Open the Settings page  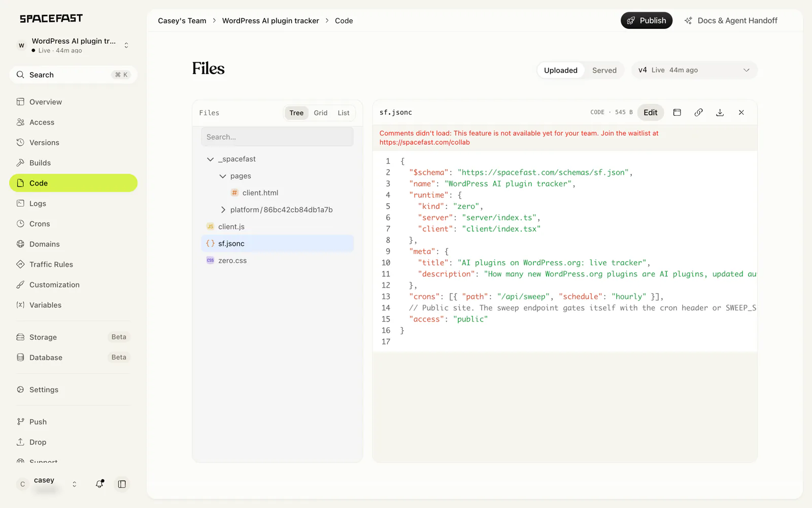coord(73,390)
